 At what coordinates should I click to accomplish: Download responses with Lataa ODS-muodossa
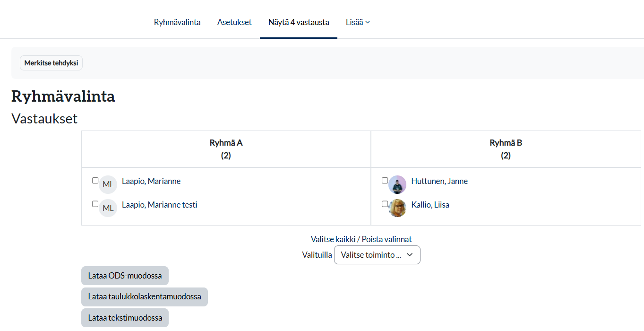(x=125, y=276)
